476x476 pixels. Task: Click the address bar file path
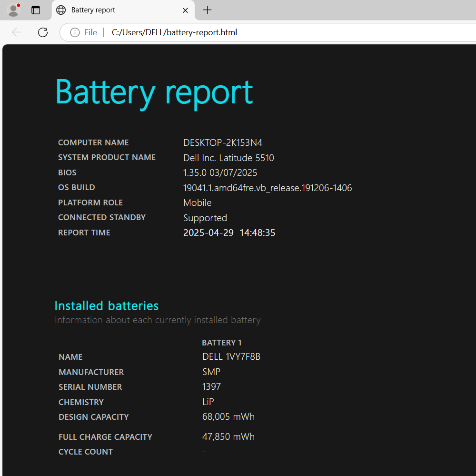(x=174, y=32)
